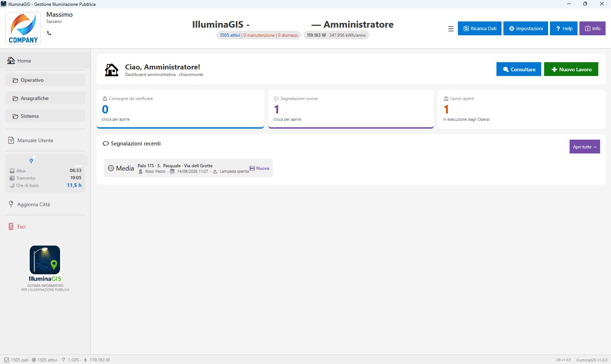Click the Media priority icon in report row

click(111, 168)
